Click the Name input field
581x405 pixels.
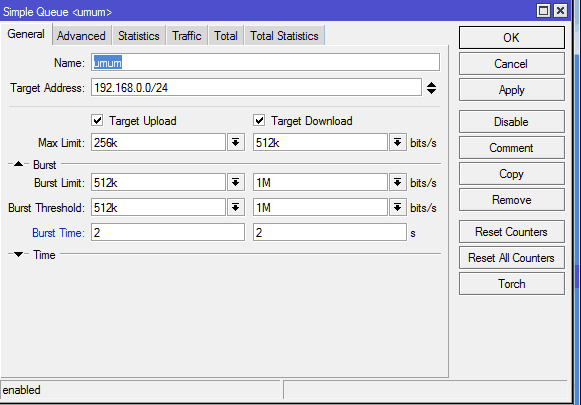point(265,63)
